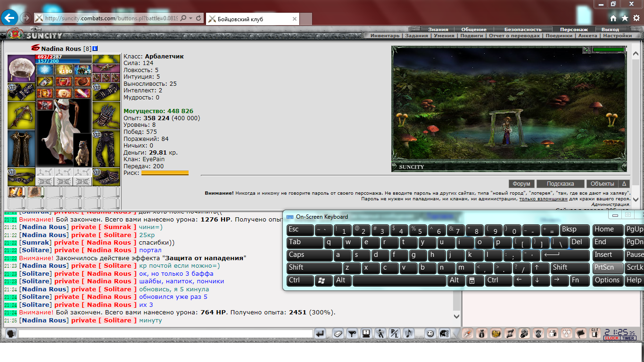
Task: Click the money bag info icon
Action: tap(481, 334)
